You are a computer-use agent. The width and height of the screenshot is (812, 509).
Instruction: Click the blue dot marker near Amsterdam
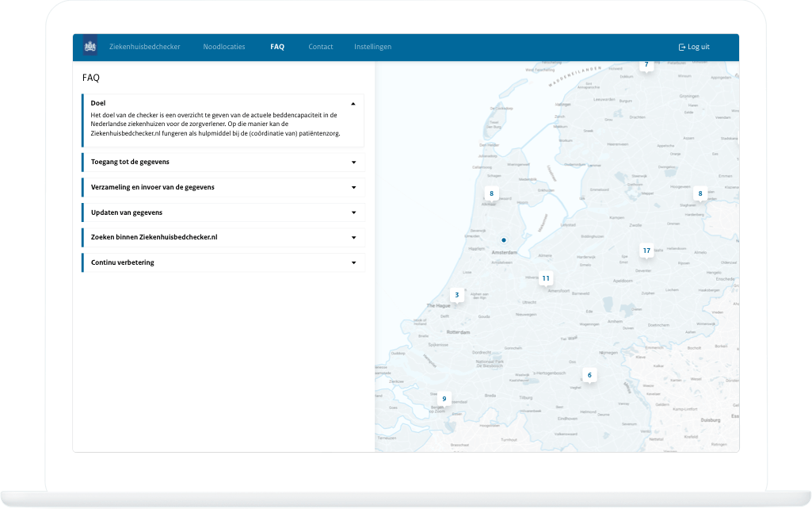(x=503, y=240)
